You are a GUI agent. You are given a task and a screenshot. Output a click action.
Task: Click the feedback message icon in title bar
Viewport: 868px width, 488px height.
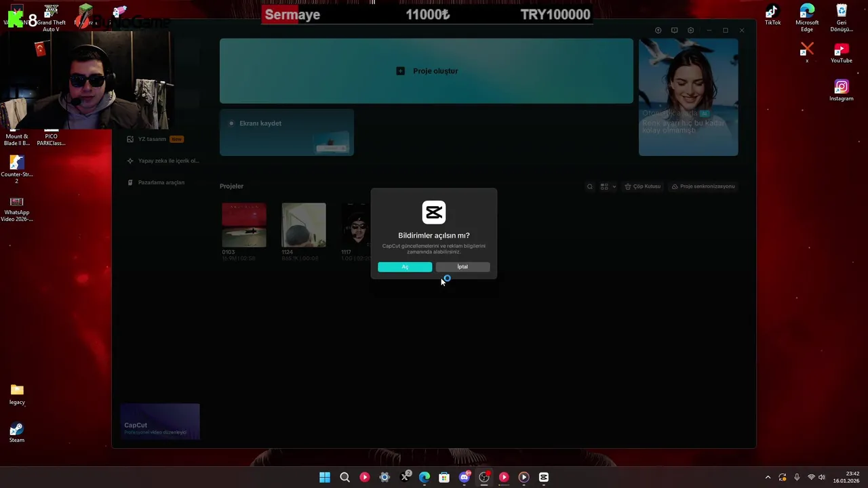[674, 30]
